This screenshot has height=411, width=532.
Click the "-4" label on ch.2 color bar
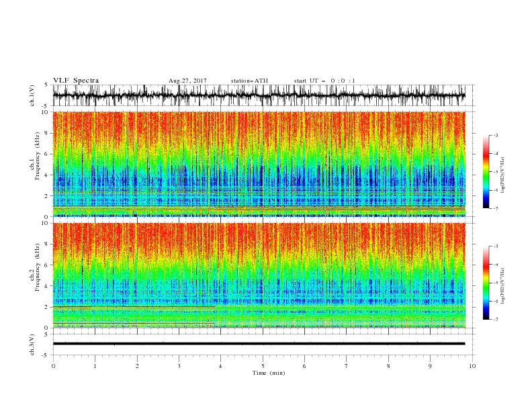[x=495, y=265]
